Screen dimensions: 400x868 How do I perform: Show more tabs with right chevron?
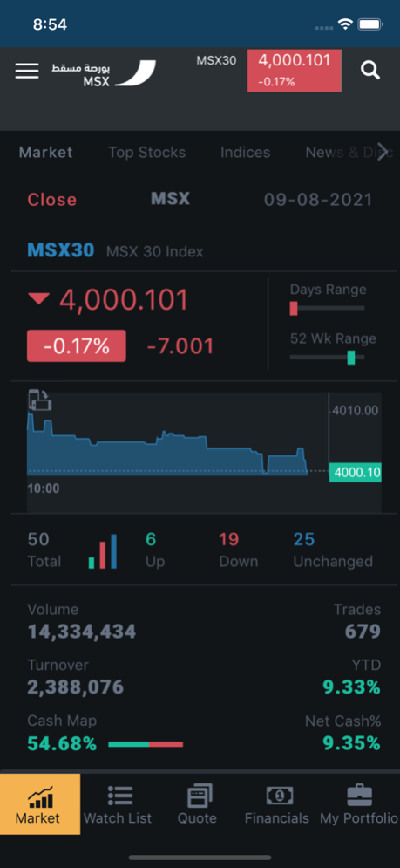point(383,153)
